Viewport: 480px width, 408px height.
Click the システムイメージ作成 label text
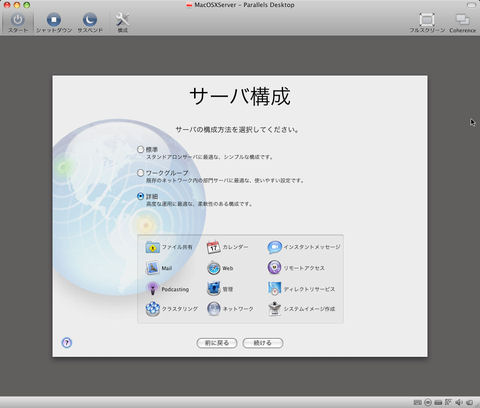[309, 309]
